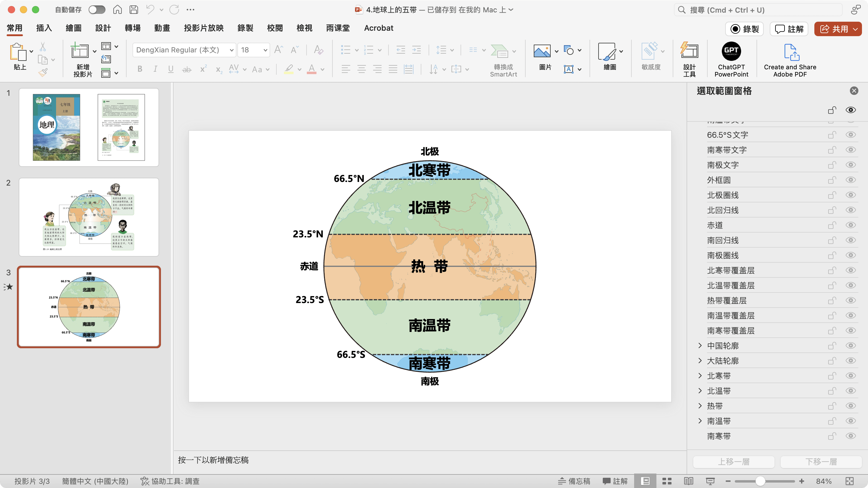Switch to slide sorter view icon
Screen dimensions: 868x488
click(667, 481)
